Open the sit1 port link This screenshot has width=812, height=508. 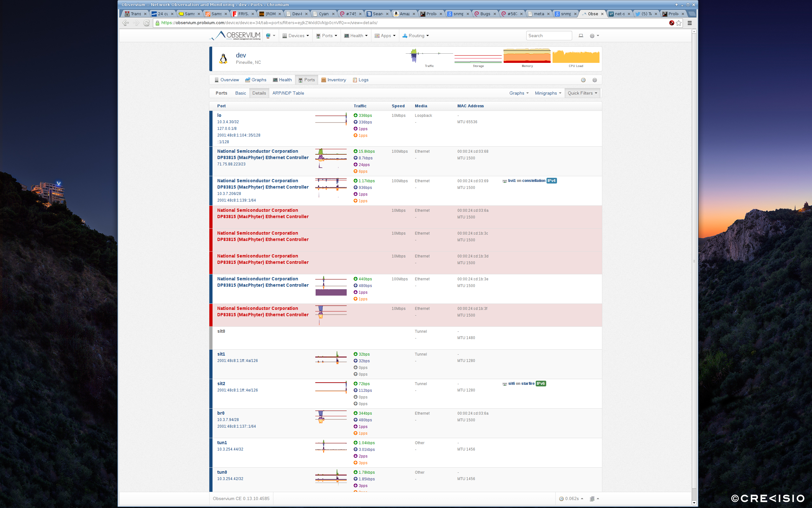click(221, 354)
